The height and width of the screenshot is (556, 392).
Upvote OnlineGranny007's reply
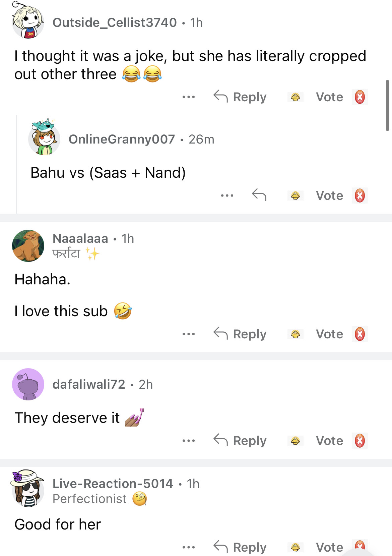(295, 196)
